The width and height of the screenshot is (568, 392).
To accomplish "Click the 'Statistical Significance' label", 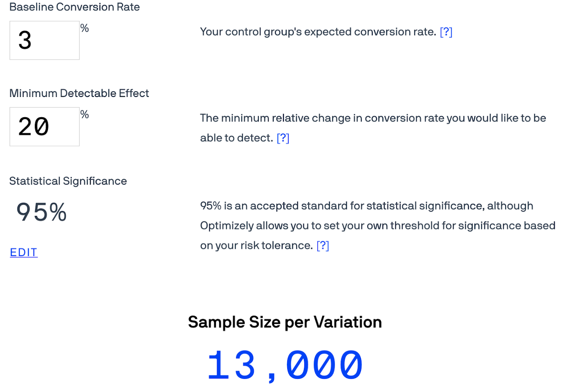I will pos(68,181).
